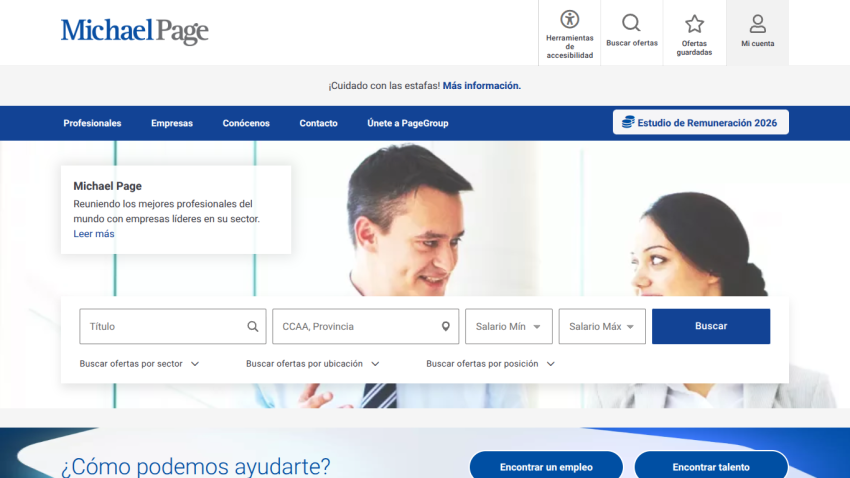
Task: Expand Buscar ofertas por sector
Action: tap(139, 364)
